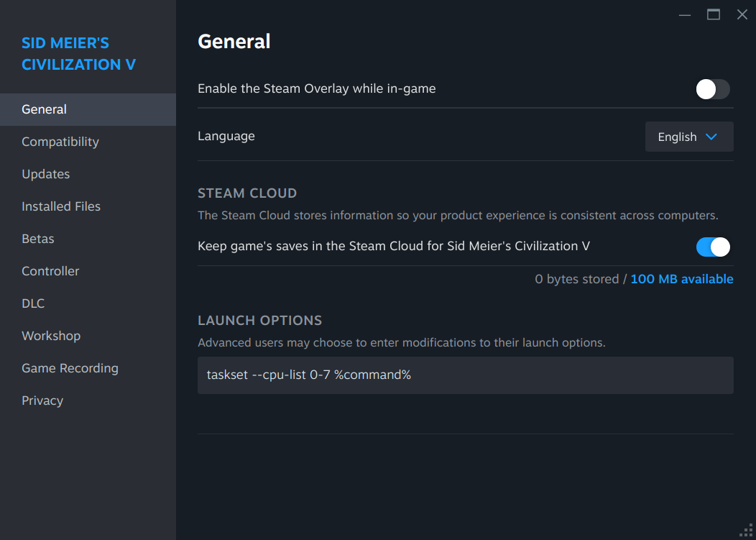756x540 pixels.
Task: Click the window resize grip
Action: (745, 531)
